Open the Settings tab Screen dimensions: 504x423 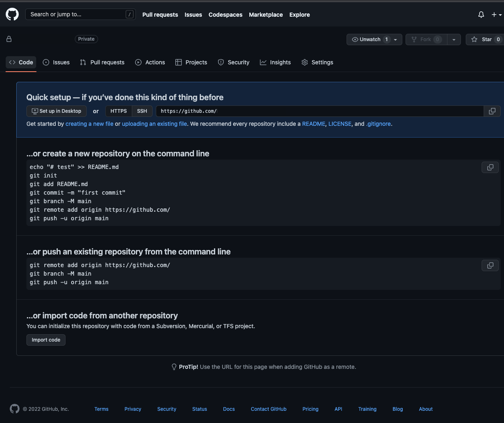tap(317, 62)
